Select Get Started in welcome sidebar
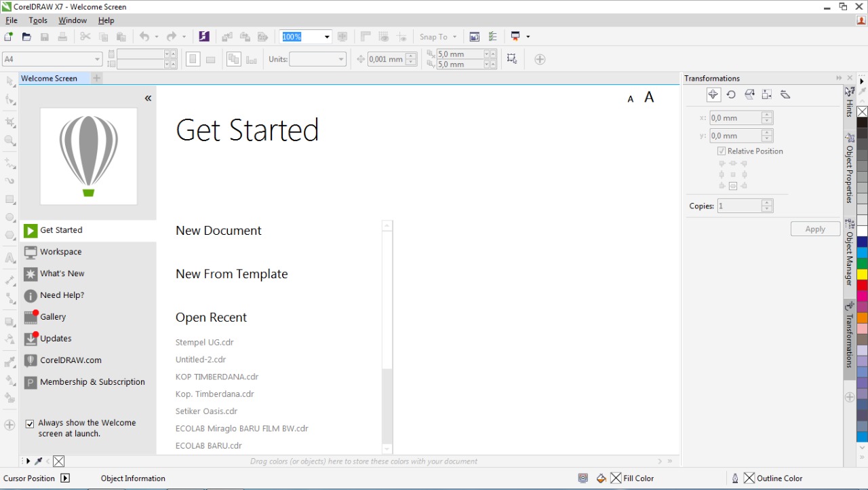This screenshot has width=868, height=490. click(88, 230)
